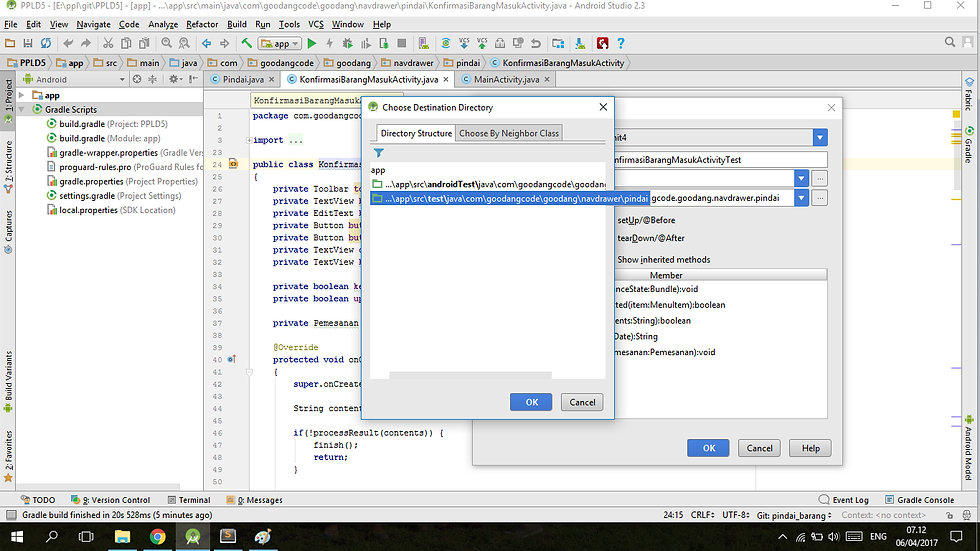Select the Directory Structure tab
Image resolution: width=980 pixels, height=551 pixels.
click(x=416, y=133)
